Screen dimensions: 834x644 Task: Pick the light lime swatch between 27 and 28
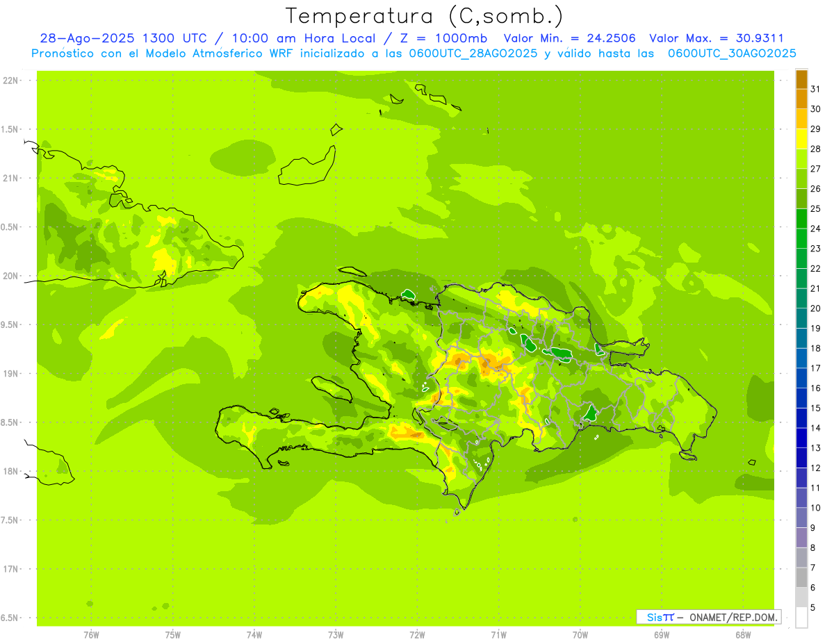(x=801, y=158)
